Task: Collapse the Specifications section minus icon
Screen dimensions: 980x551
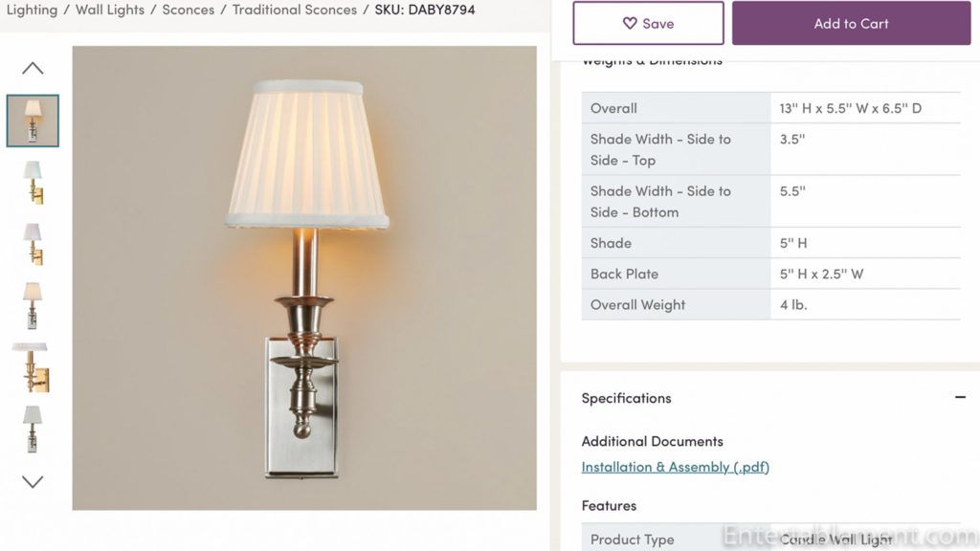Action: point(960,397)
